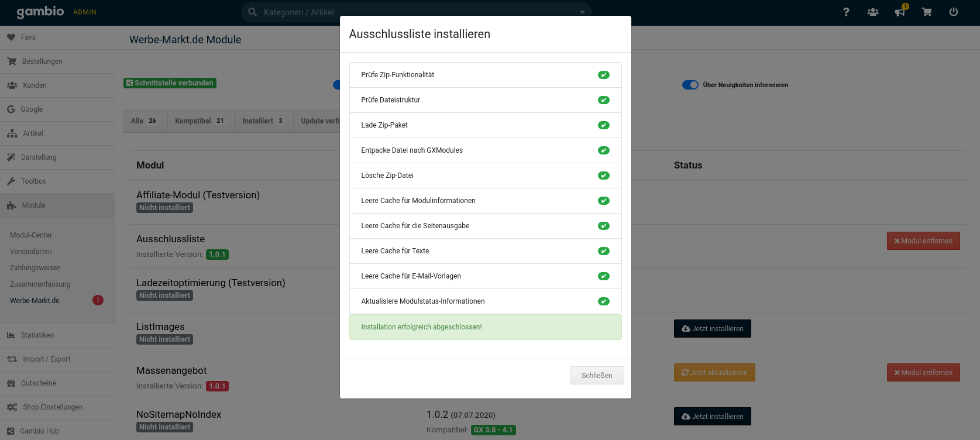980x440 pixels.
Task: Open the announcements megaphone icon
Action: click(900, 12)
